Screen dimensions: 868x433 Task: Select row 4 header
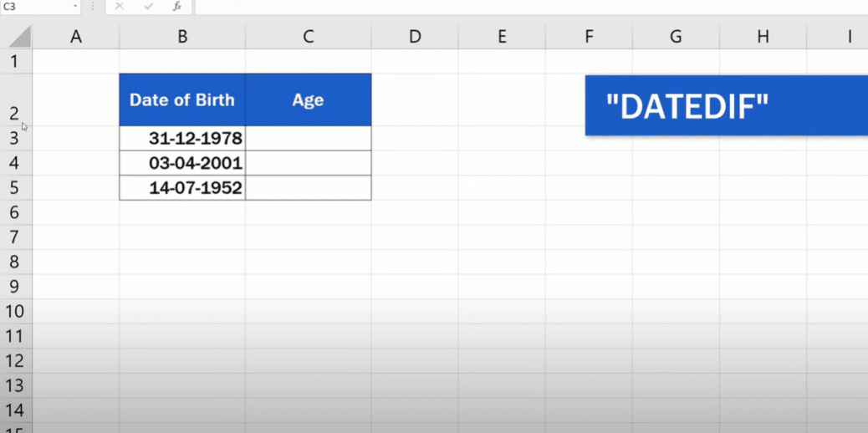[x=16, y=163]
